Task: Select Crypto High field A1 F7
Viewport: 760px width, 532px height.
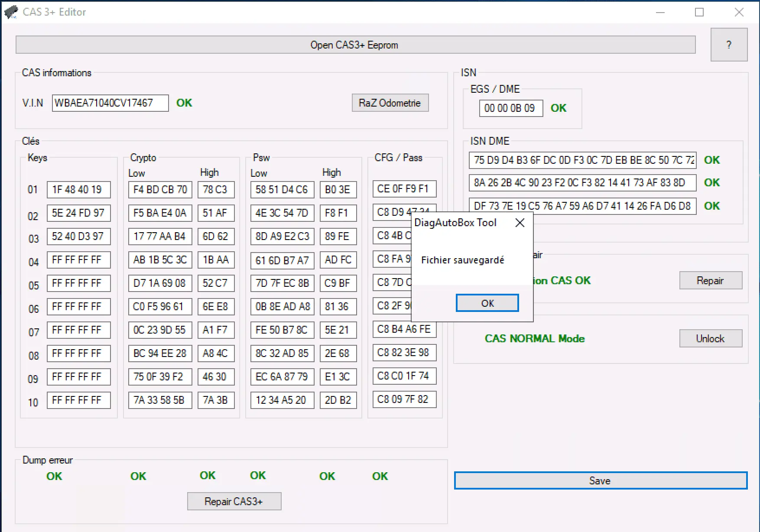Action: coord(216,330)
